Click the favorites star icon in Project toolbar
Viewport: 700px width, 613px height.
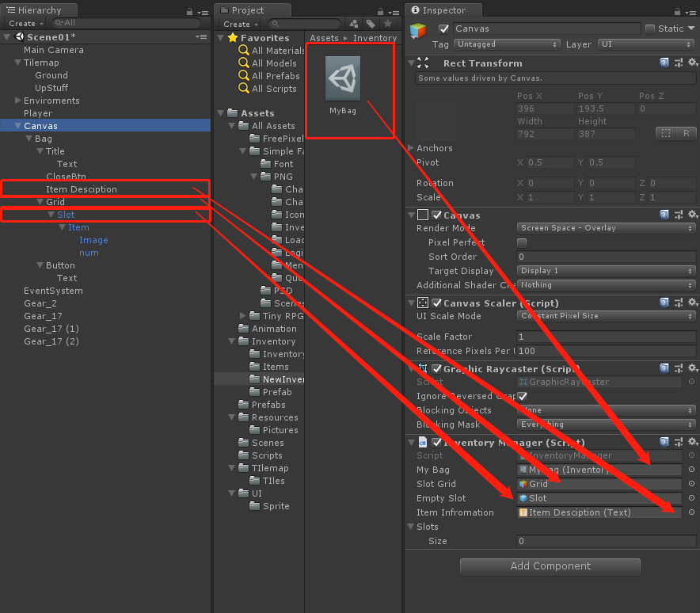click(387, 23)
